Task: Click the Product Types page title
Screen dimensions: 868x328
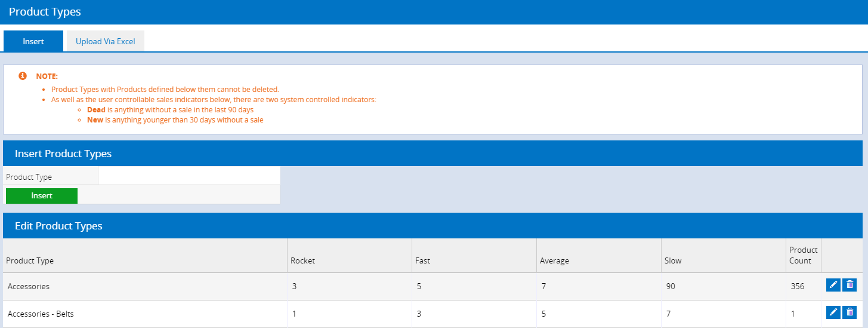Action: [x=45, y=11]
